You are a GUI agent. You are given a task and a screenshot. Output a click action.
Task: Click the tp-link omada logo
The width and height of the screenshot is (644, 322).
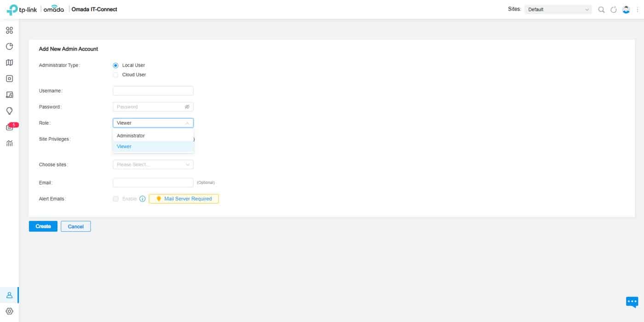pos(35,9)
